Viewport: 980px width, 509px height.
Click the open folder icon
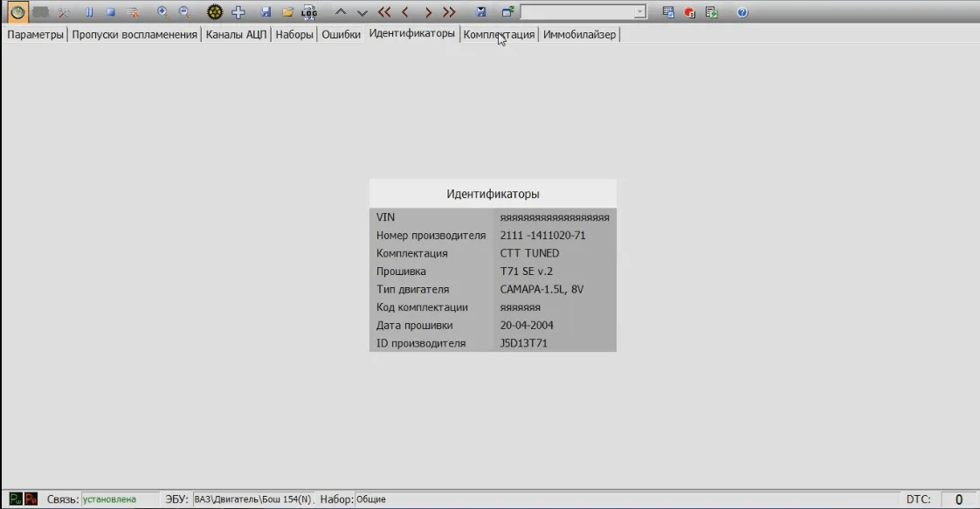(x=287, y=12)
